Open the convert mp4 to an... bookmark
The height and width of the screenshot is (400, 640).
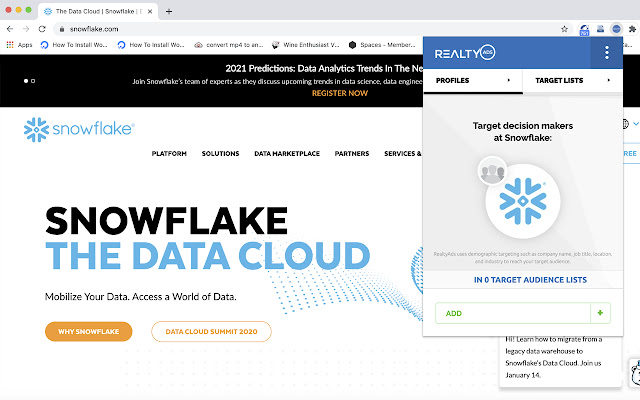pos(229,45)
